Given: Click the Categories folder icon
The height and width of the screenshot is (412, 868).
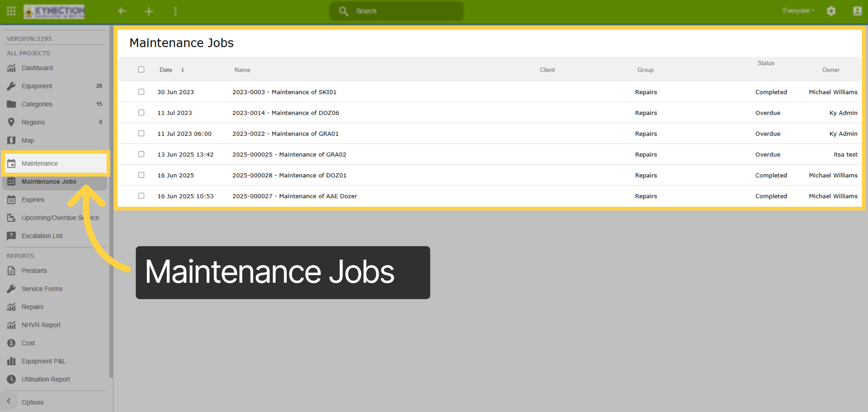Looking at the screenshot, I should (x=12, y=104).
